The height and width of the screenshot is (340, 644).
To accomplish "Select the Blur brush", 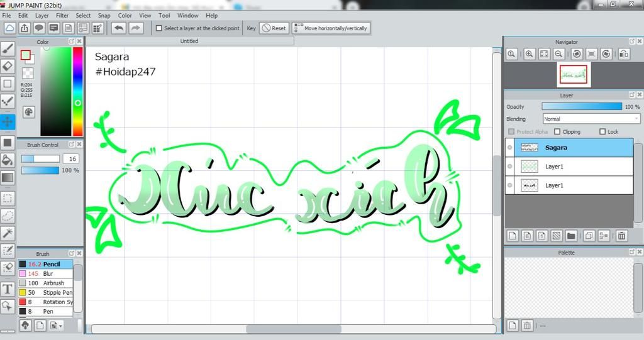I will tap(45, 273).
